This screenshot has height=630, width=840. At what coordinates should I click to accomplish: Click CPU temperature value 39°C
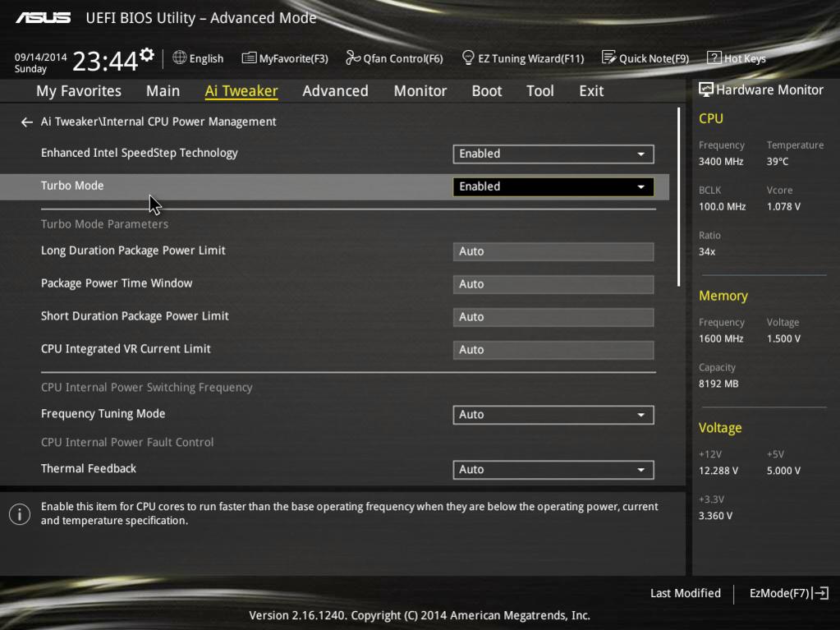(x=778, y=161)
